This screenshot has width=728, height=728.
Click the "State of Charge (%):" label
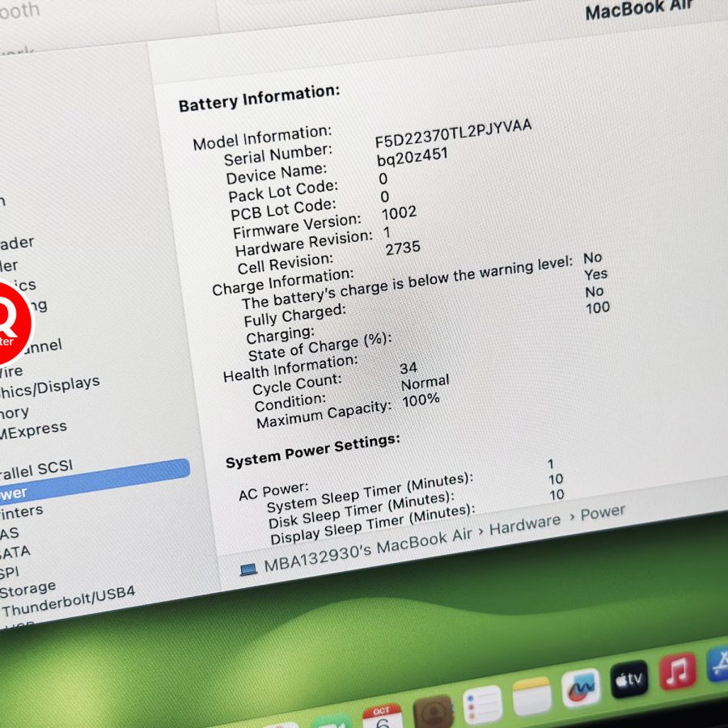point(320,347)
